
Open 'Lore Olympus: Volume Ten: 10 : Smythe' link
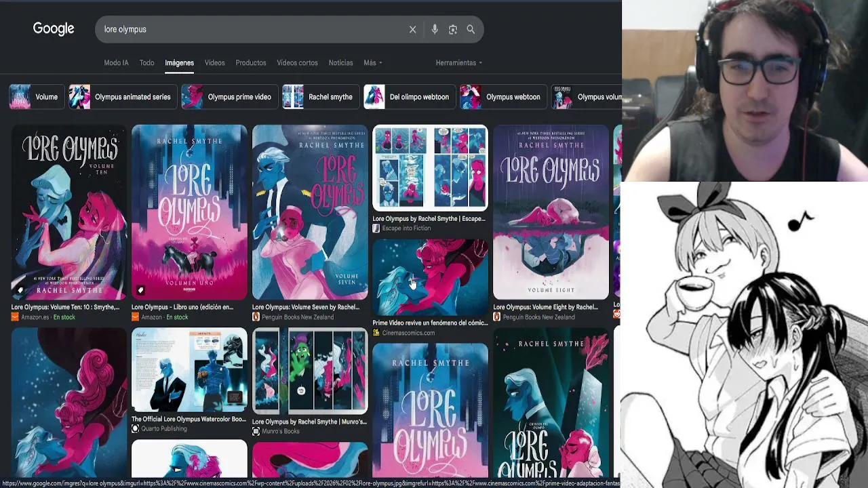65,307
